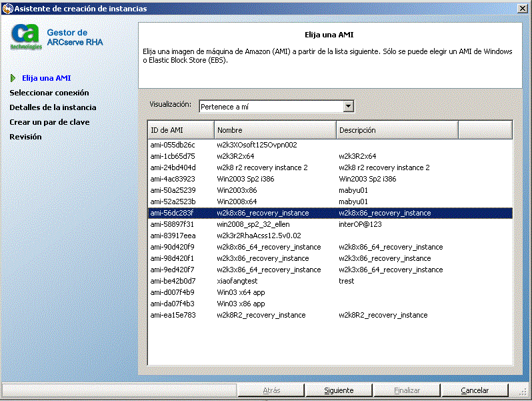Screen dimensions: 532x401
Task: Go to 'Seleccionar conexión' step
Action: coord(49,93)
